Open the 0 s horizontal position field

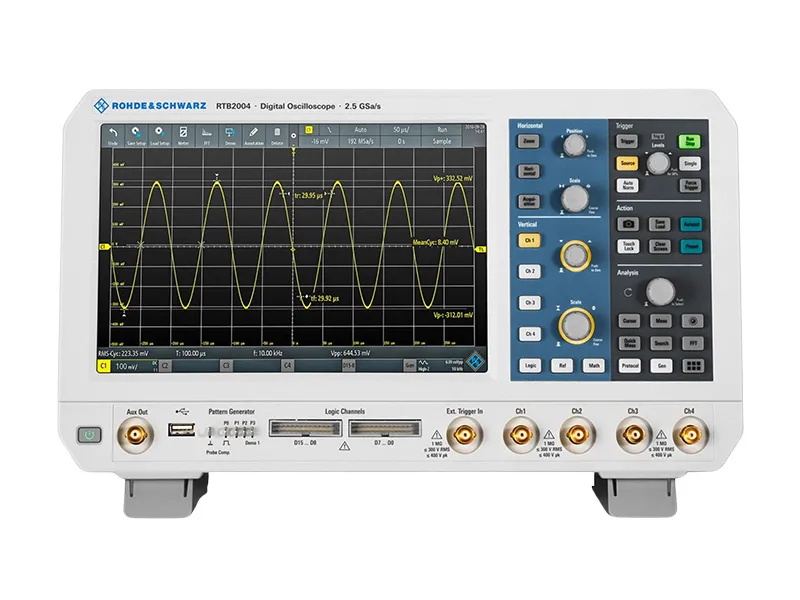[401, 141]
